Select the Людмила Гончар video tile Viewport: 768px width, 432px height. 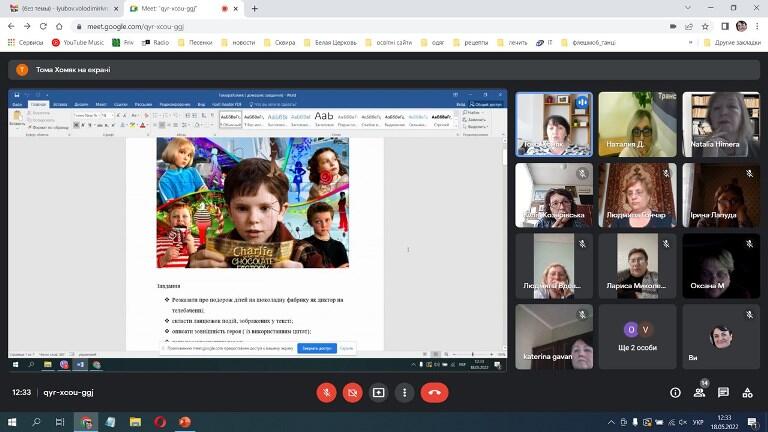click(637, 195)
